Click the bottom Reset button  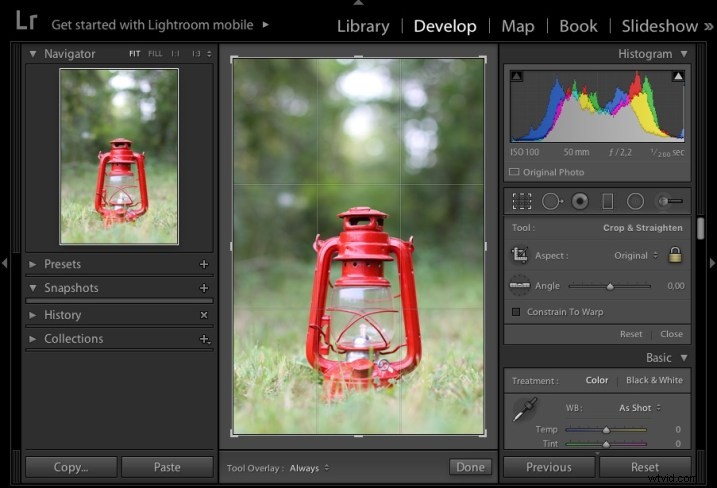click(645, 467)
